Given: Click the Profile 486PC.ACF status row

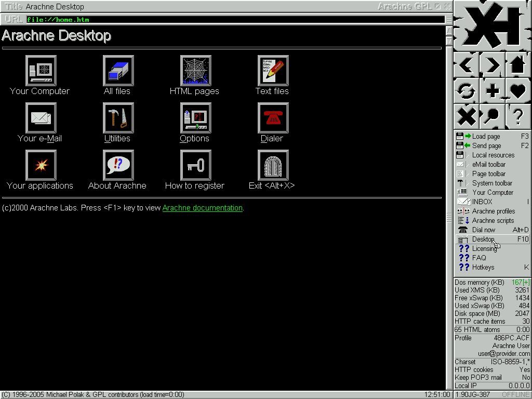Looking at the screenshot, I should [x=492, y=338].
